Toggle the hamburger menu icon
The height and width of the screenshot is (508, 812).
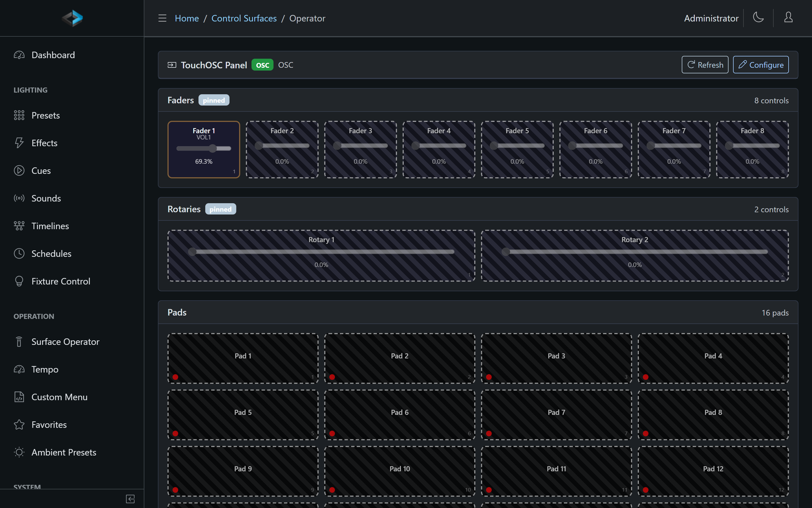tap(162, 18)
